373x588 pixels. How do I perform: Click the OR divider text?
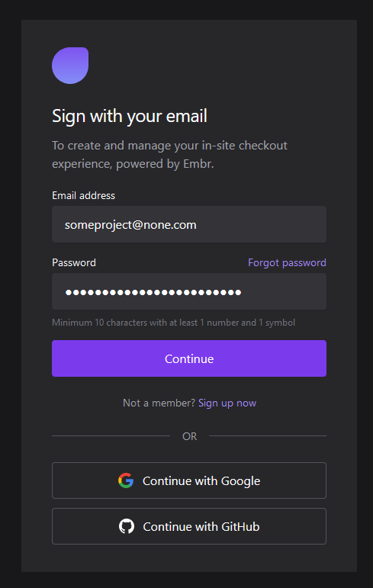189,436
